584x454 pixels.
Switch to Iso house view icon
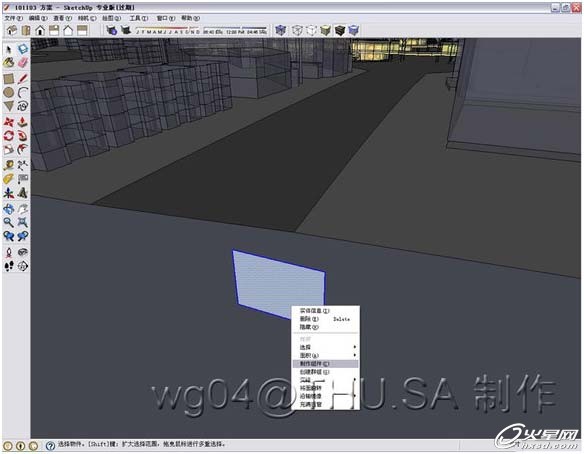[12, 31]
